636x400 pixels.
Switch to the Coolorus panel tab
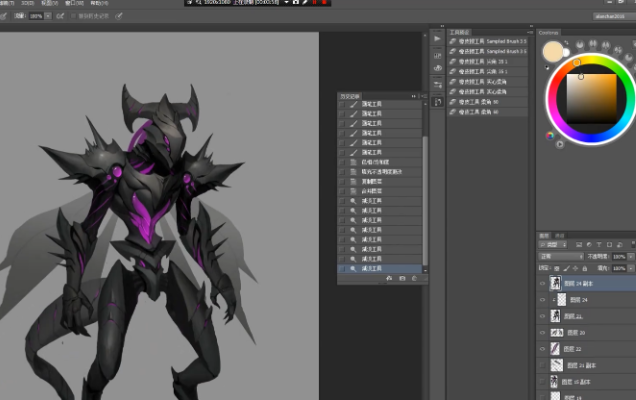550,33
